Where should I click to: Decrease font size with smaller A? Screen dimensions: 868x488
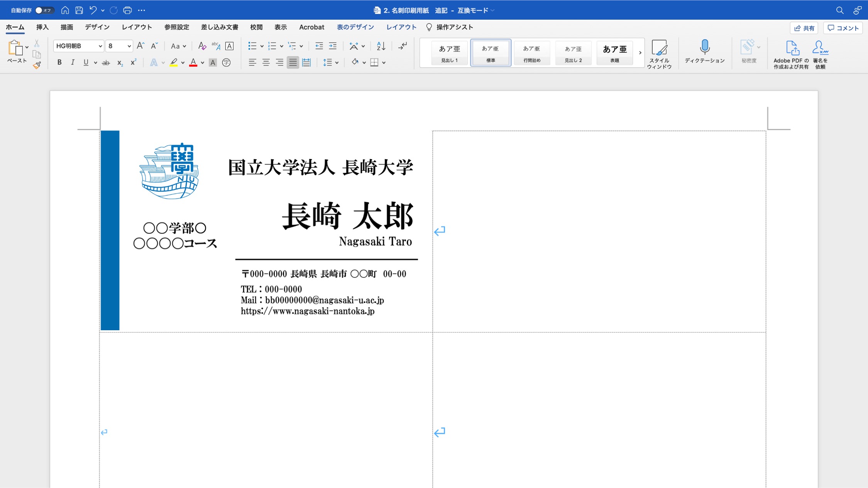click(x=154, y=46)
